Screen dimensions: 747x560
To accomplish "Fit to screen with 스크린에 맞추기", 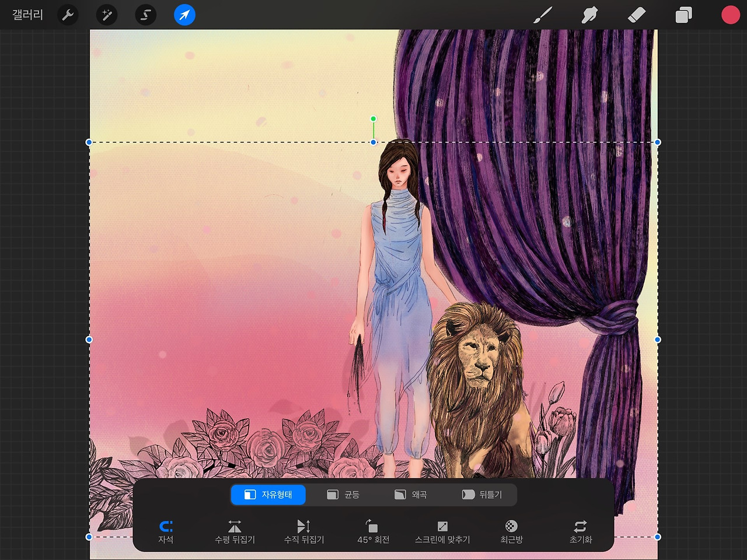I will [x=442, y=532].
